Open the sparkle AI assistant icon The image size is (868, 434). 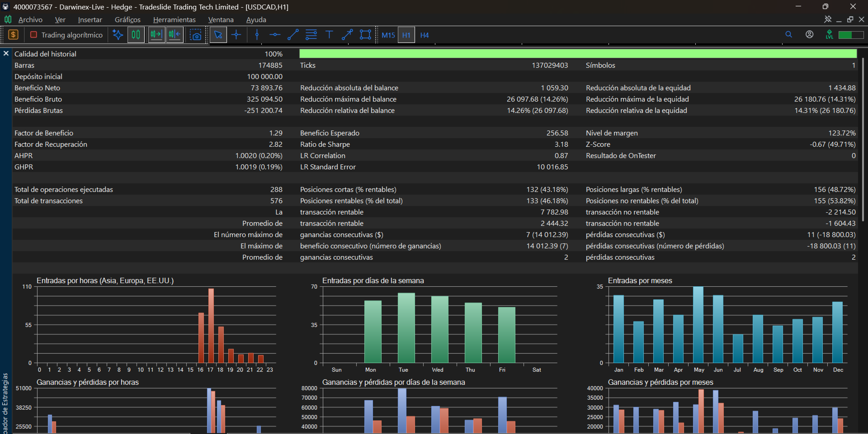(118, 35)
